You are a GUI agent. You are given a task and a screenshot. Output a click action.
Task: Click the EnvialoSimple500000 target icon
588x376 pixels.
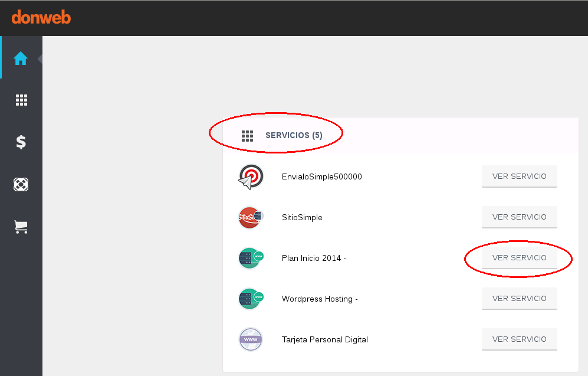click(251, 176)
